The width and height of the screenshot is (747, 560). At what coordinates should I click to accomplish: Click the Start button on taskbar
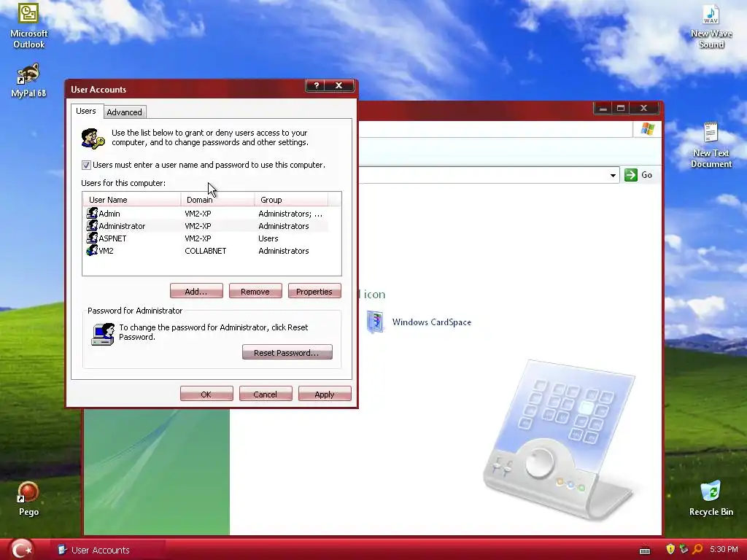(22, 550)
